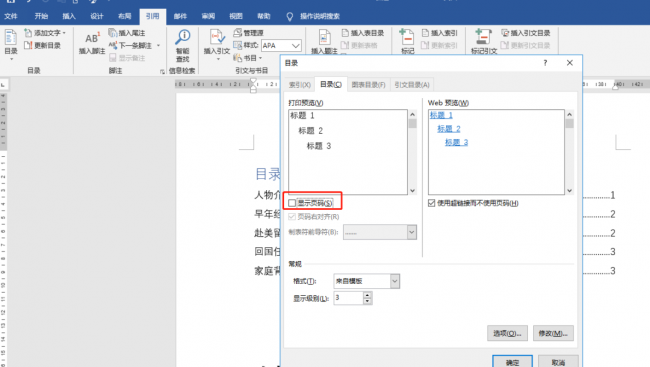The image size is (650, 367).
Task: Open the 脚注 group dialog launcher
Action: click(x=162, y=71)
